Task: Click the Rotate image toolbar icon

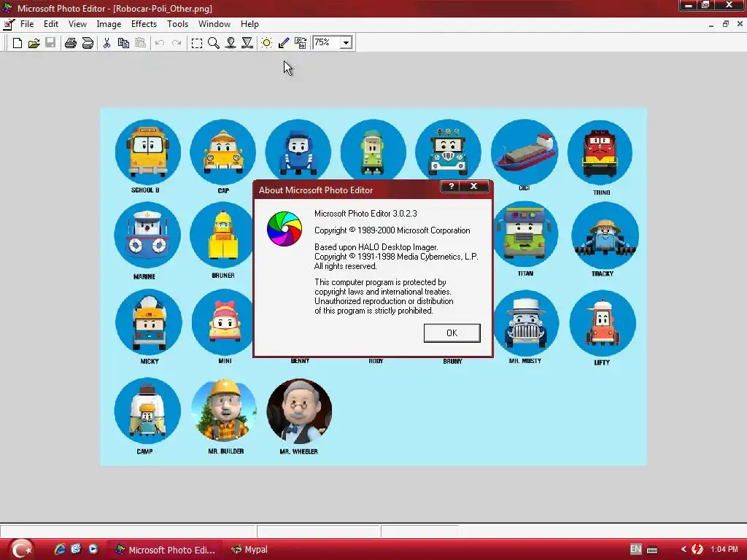Action: pyautogui.click(x=301, y=43)
